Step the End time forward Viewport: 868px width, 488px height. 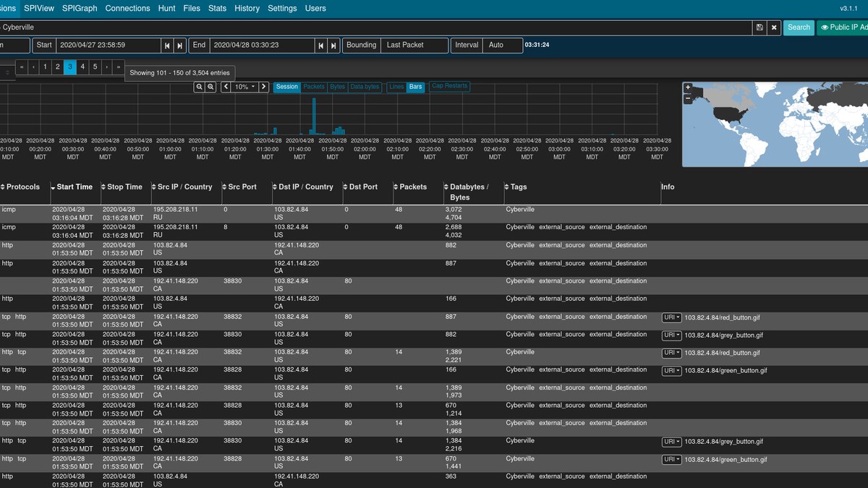click(x=333, y=46)
